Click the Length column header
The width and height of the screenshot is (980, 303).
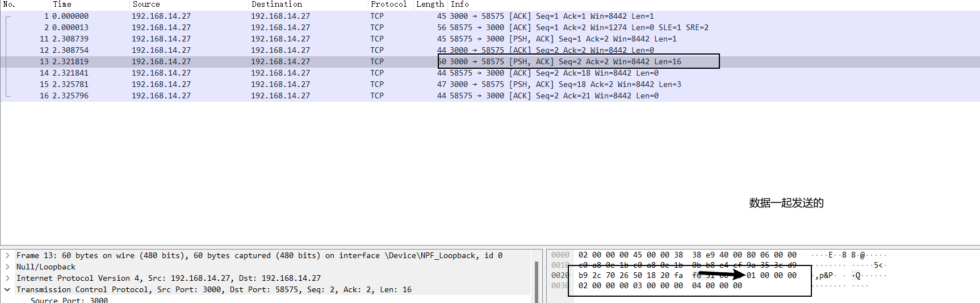coord(430,5)
